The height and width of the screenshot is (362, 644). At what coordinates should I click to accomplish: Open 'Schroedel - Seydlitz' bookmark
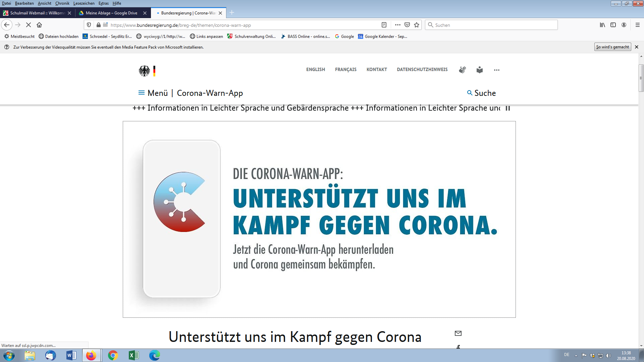[107, 37]
